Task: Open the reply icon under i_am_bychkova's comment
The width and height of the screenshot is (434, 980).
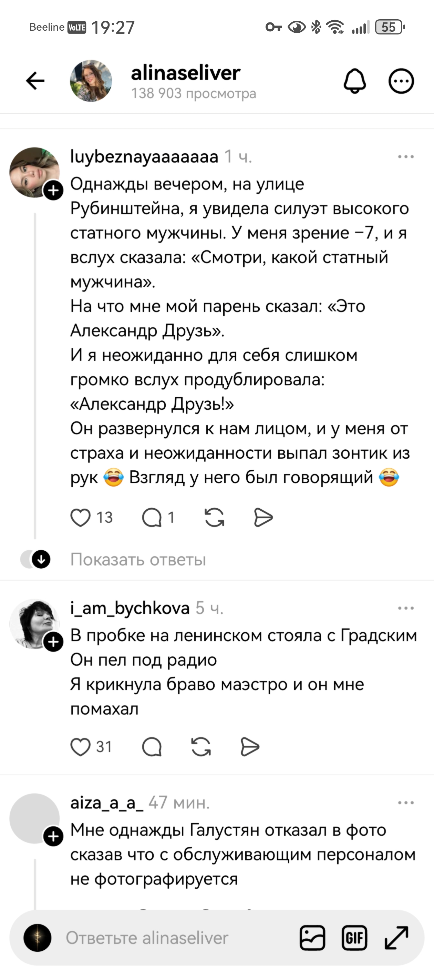Action: tap(152, 746)
